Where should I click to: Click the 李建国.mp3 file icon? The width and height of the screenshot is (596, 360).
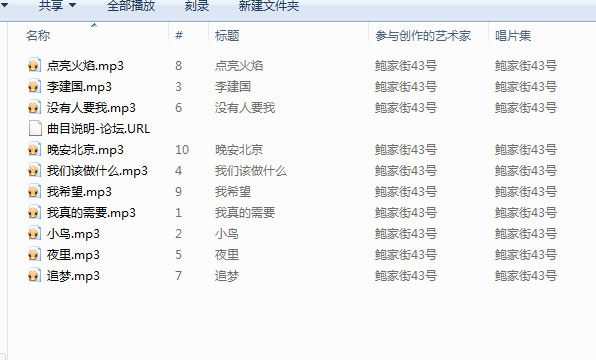pyautogui.click(x=34, y=86)
